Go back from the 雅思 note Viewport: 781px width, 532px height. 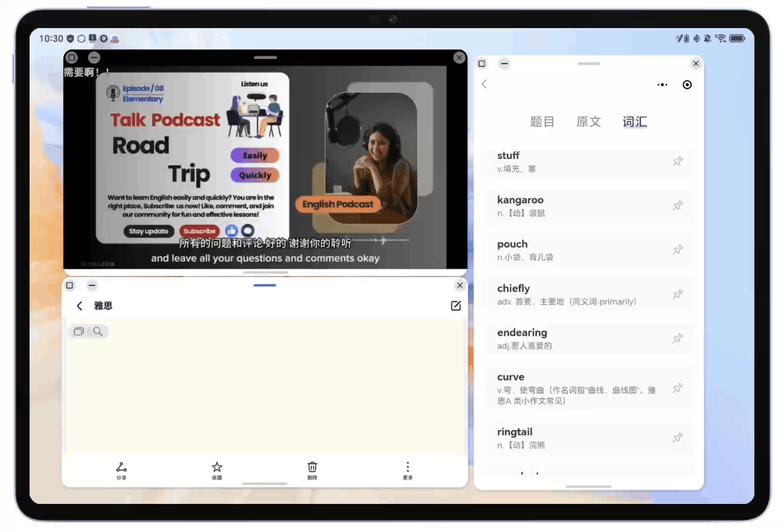tap(79, 306)
